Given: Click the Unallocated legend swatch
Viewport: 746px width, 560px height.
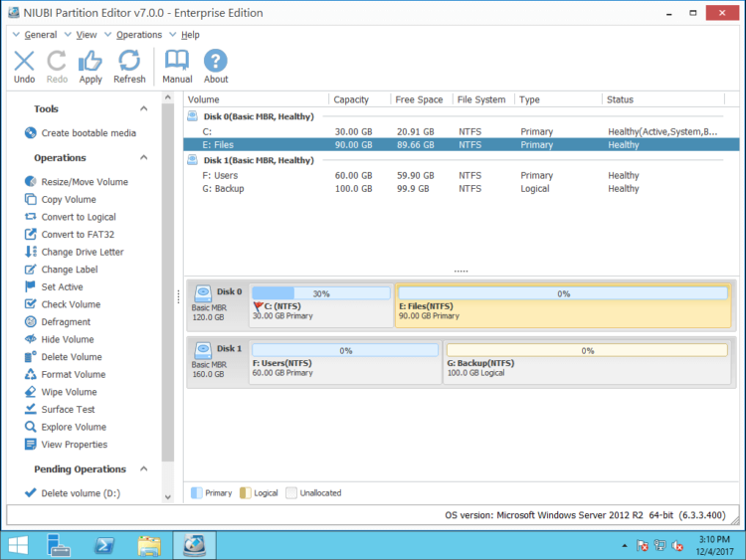Looking at the screenshot, I should 291,493.
